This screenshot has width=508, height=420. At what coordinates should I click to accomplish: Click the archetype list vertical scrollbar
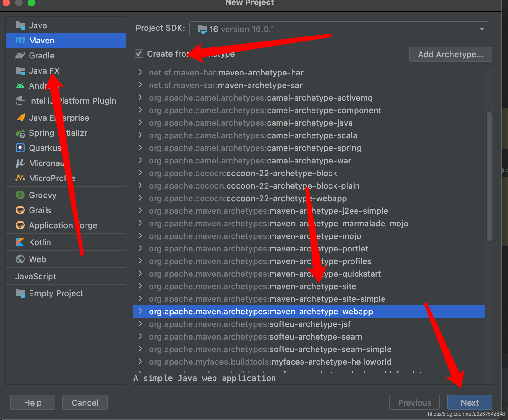489,177
